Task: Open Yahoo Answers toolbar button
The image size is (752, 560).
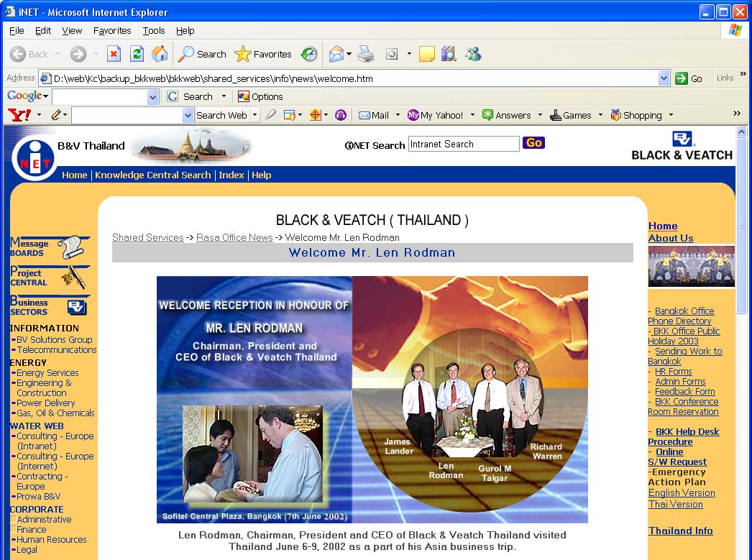Action: (x=506, y=115)
